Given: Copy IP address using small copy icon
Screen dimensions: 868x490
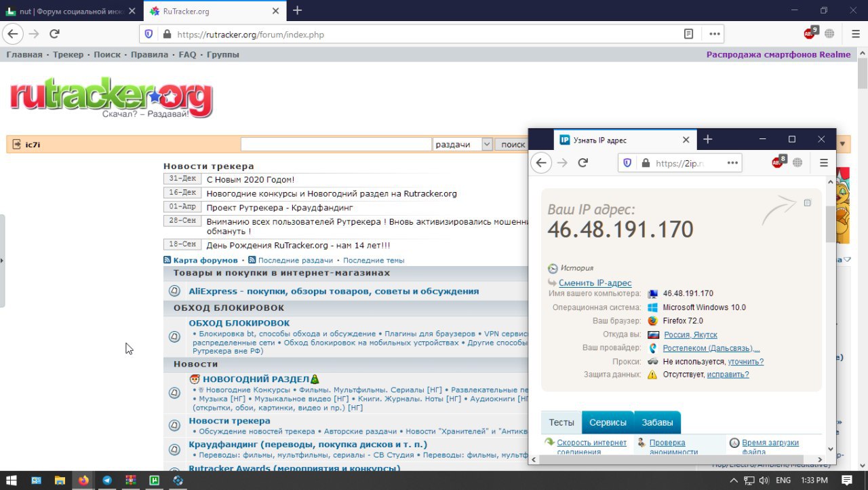Looking at the screenshot, I should pos(807,203).
